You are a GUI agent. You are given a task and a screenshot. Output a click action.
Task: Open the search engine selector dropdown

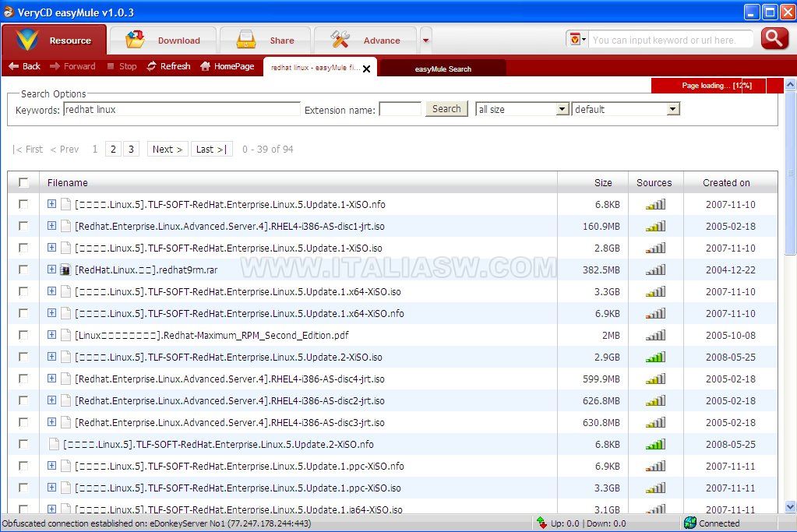point(577,39)
